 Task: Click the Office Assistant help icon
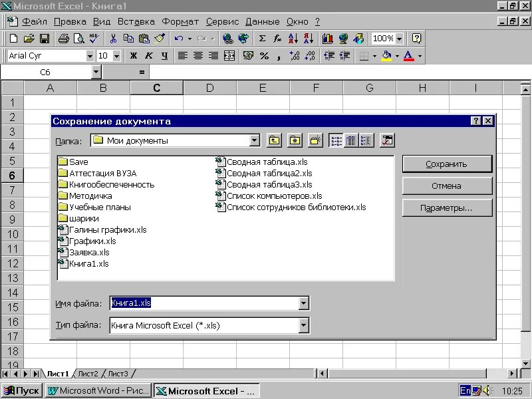[416, 39]
